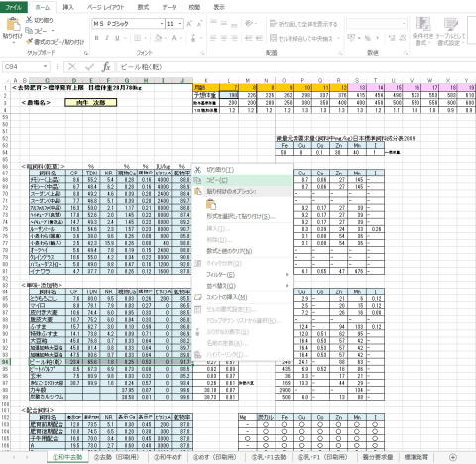Click the ribbon Copy (コピー) icon

29,31
